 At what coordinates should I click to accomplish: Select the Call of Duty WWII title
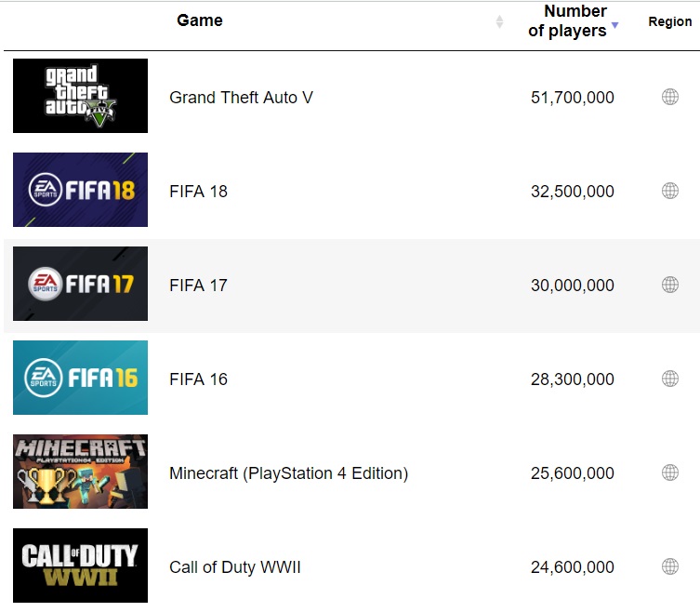(234, 567)
